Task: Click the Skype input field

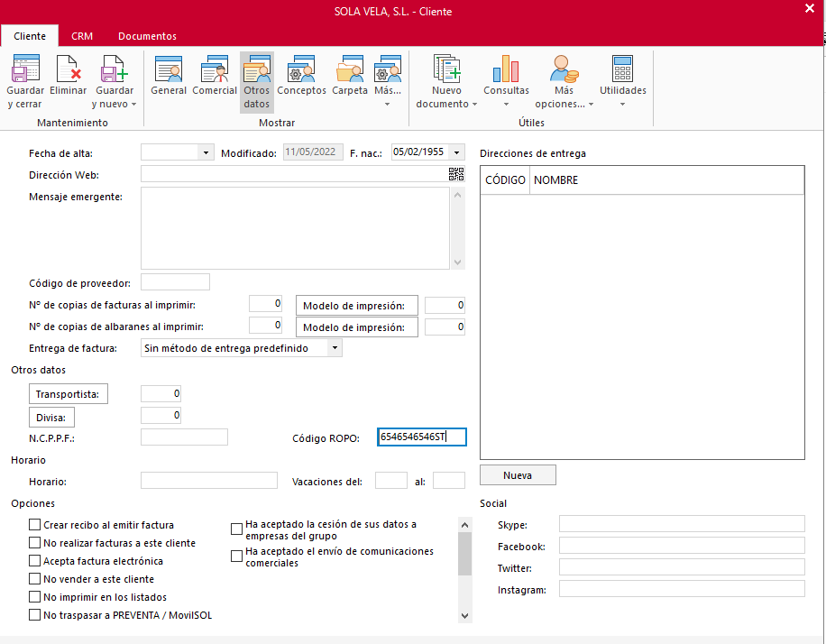Action: pyautogui.click(x=682, y=524)
